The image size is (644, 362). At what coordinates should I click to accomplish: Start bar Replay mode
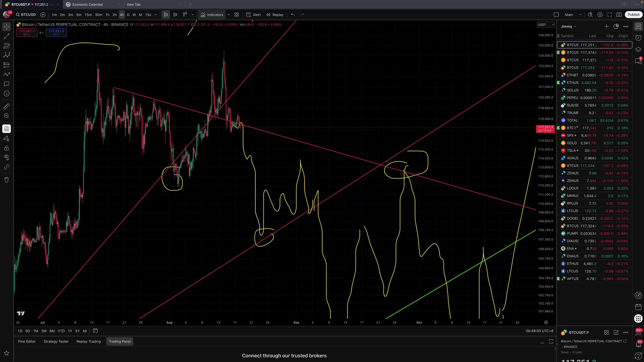[x=275, y=15]
